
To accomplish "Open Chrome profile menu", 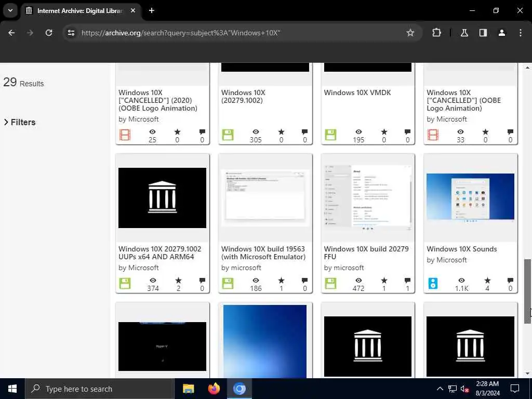I will (502, 33).
